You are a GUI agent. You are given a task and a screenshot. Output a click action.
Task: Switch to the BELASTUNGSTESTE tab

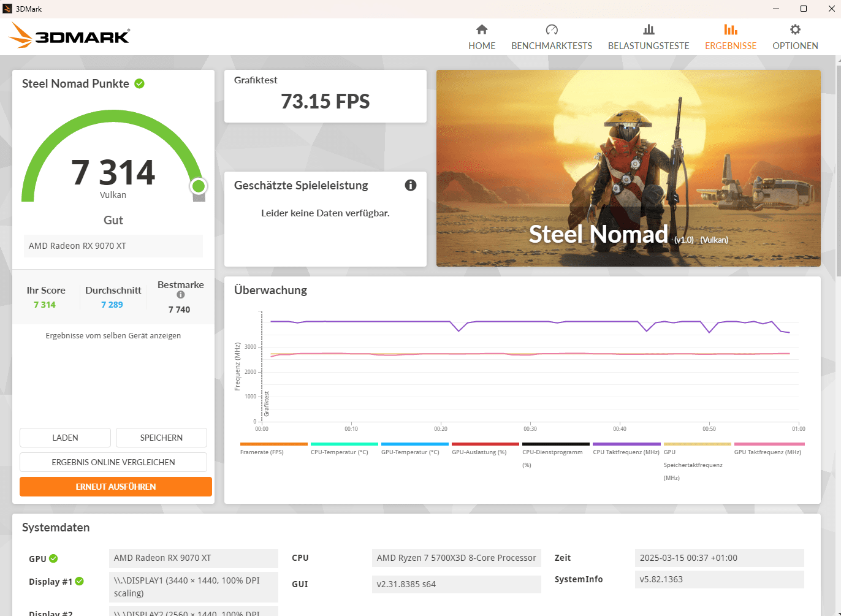(649, 37)
